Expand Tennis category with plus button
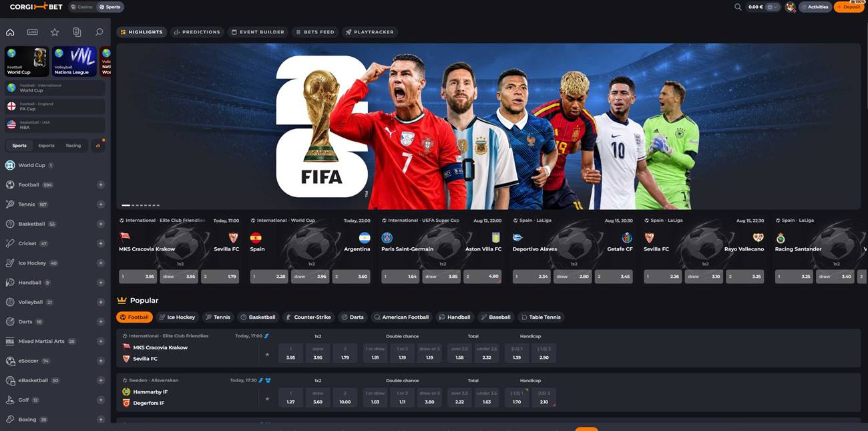 tap(101, 204)
